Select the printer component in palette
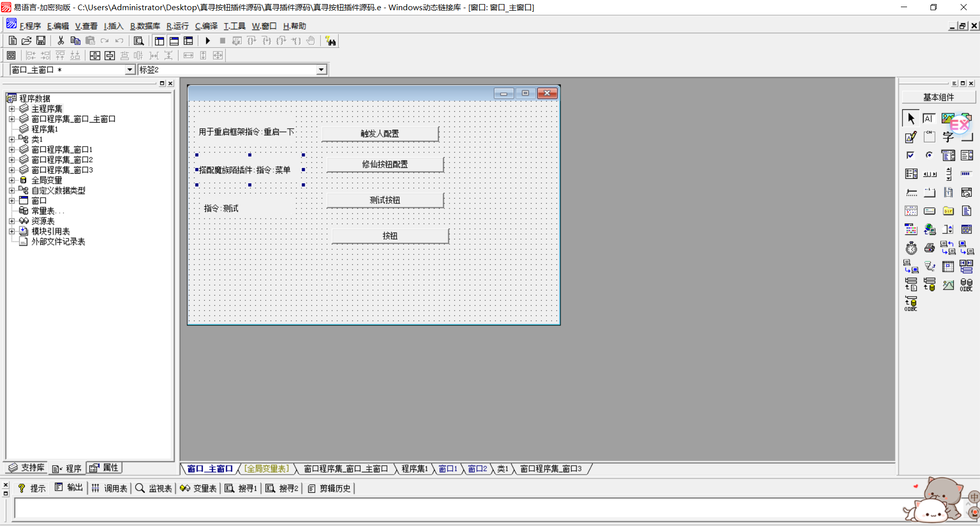The width and height of the screenshot is (980, 526). tap(929, 248)
